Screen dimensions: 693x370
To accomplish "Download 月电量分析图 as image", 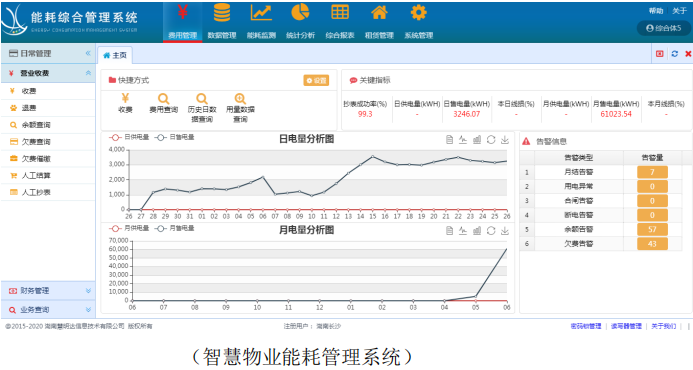I will [x=505, y=231].
